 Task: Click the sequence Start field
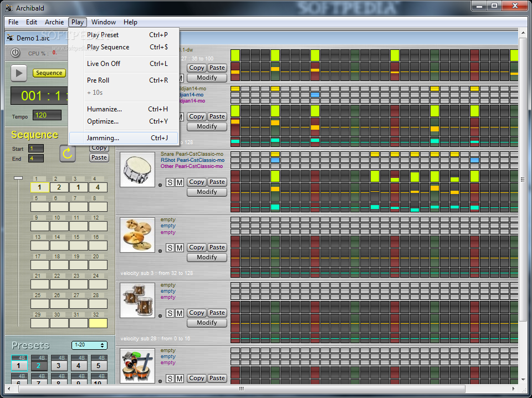coord(36,148)
